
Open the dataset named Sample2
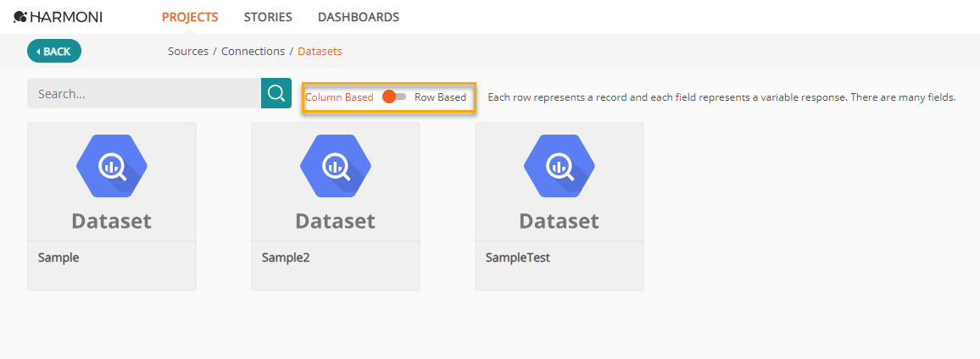pos(336,206)
